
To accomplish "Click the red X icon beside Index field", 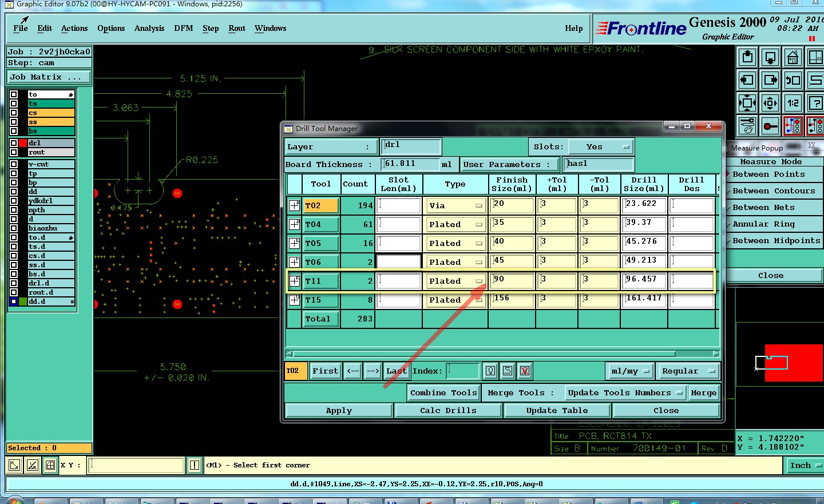I will (x=525, y=371).
